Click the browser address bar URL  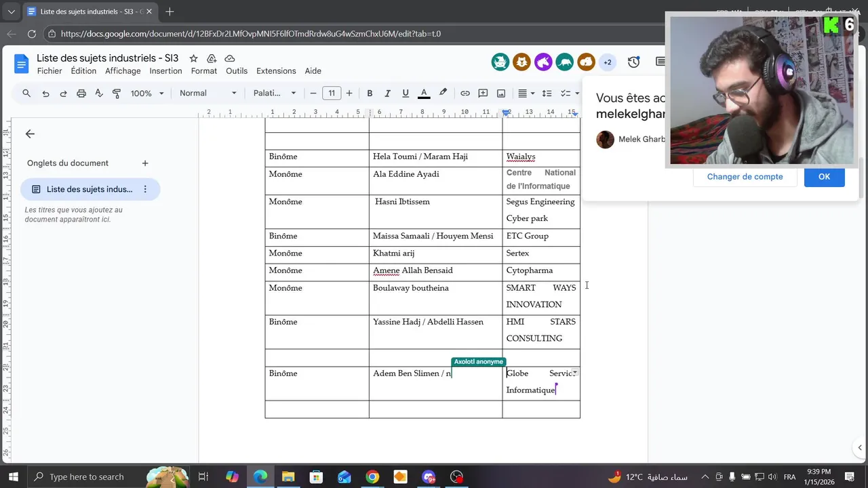coord(251,34)
